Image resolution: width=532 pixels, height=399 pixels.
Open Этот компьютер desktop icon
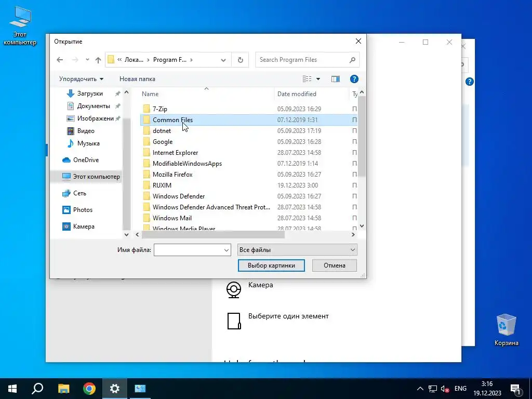20,26
